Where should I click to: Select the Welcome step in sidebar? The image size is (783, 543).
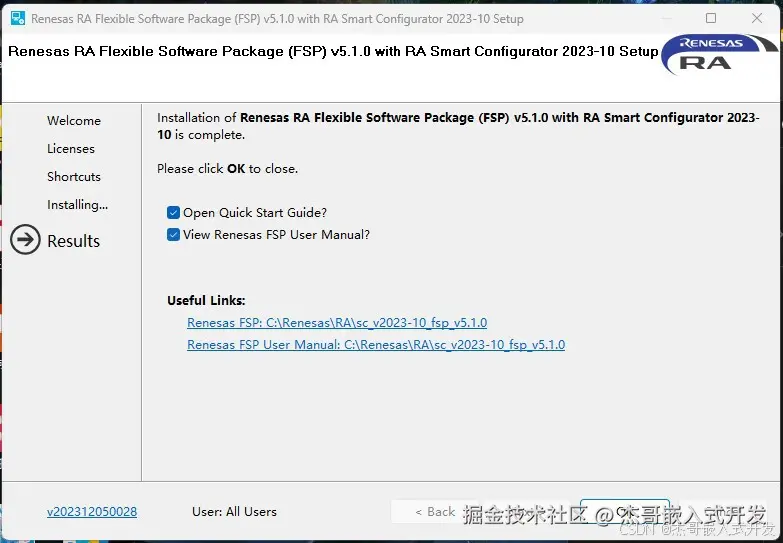74,120
